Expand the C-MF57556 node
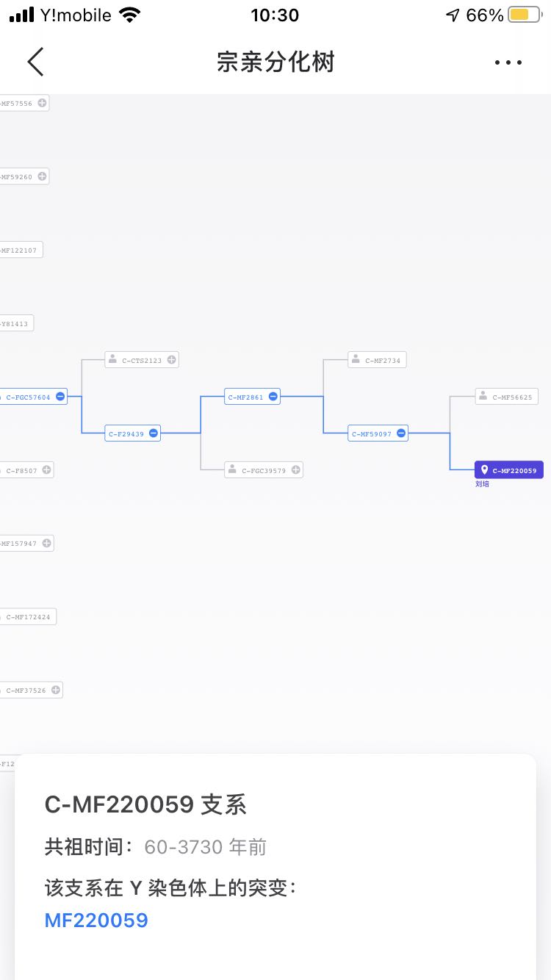This screenshot has height=980, width=551. 43,104
